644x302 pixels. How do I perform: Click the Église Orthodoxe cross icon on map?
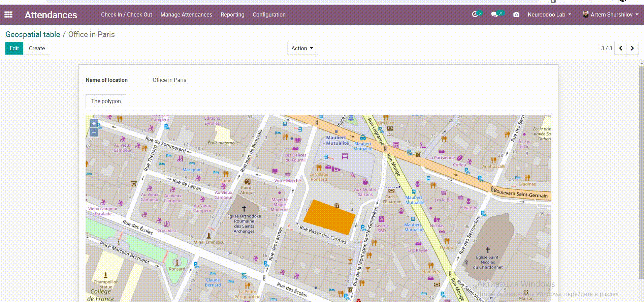[x=244, y=209]
